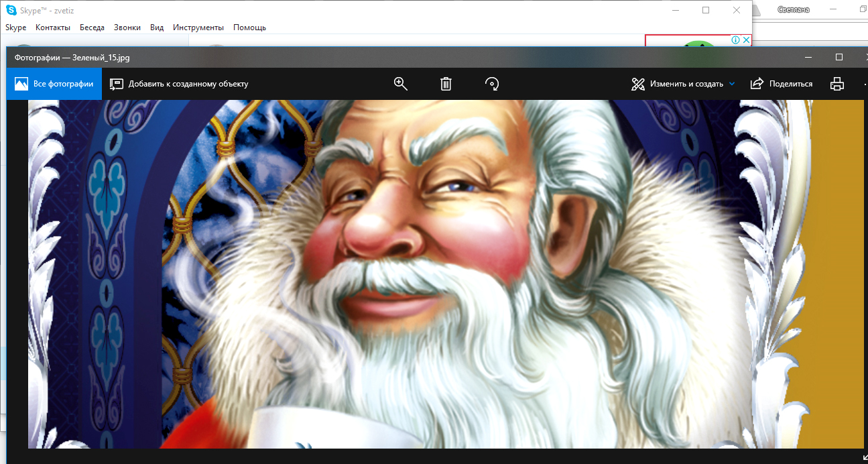868x464 pixels.
Task: Click the Santa photo image
Action: click(x=446, y=274)
